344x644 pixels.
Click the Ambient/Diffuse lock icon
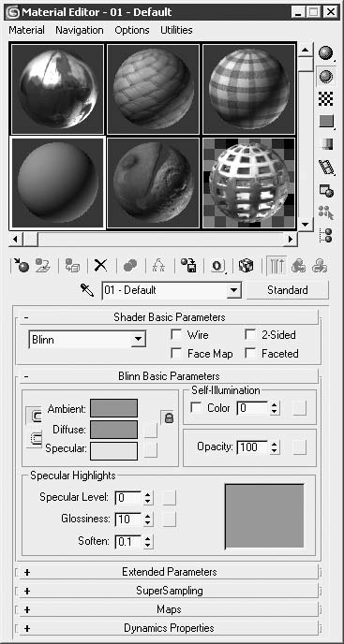click(x=169, y=418)
